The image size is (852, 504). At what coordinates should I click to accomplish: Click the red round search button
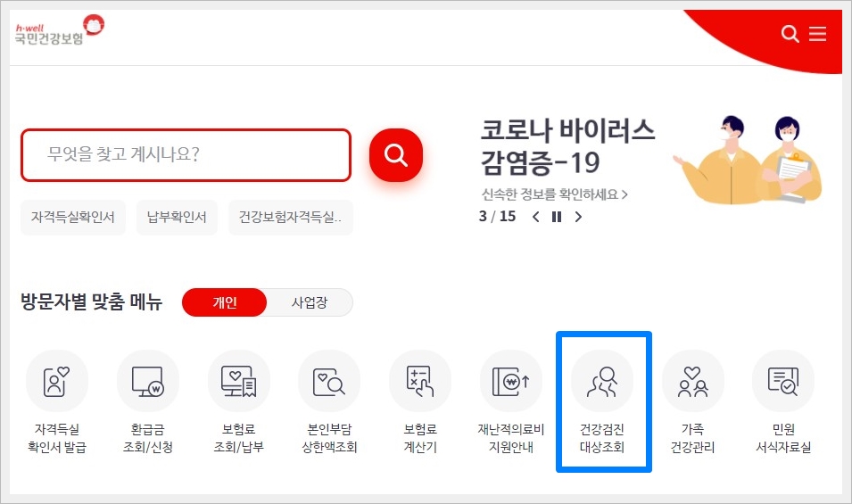pyautogui.click(x=395, y=155)
